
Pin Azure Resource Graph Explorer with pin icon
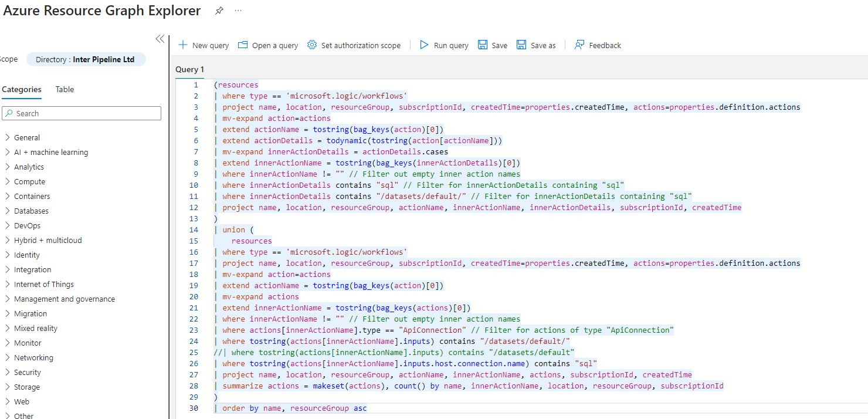(219, 11)
